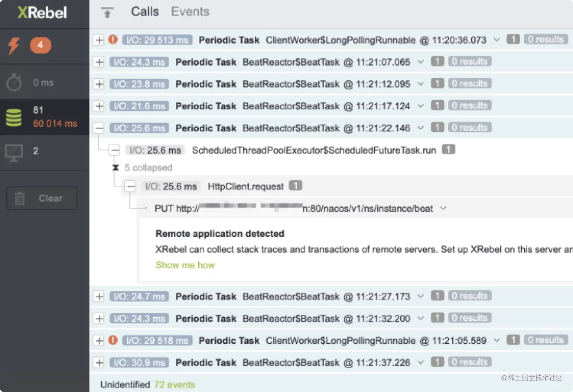The image size is (573, 392).
Task: Click the hourglass 5 collapsed icon
Action: pyautogui.click(x=116, y=167)
